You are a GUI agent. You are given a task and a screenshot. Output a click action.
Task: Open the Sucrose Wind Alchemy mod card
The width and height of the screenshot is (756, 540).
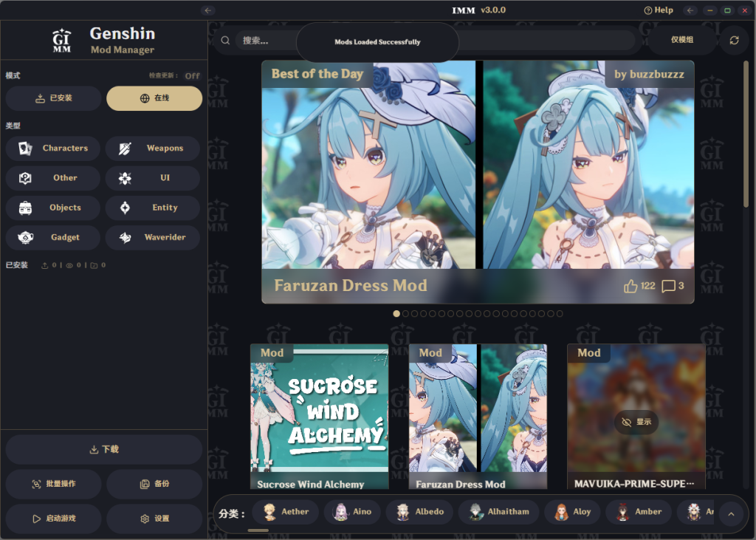point(319,416)
